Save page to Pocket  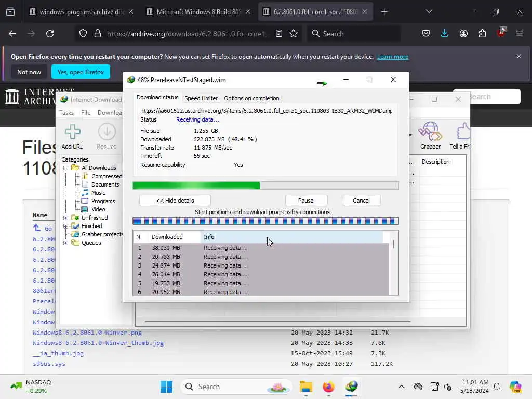[x=426, y=34]
